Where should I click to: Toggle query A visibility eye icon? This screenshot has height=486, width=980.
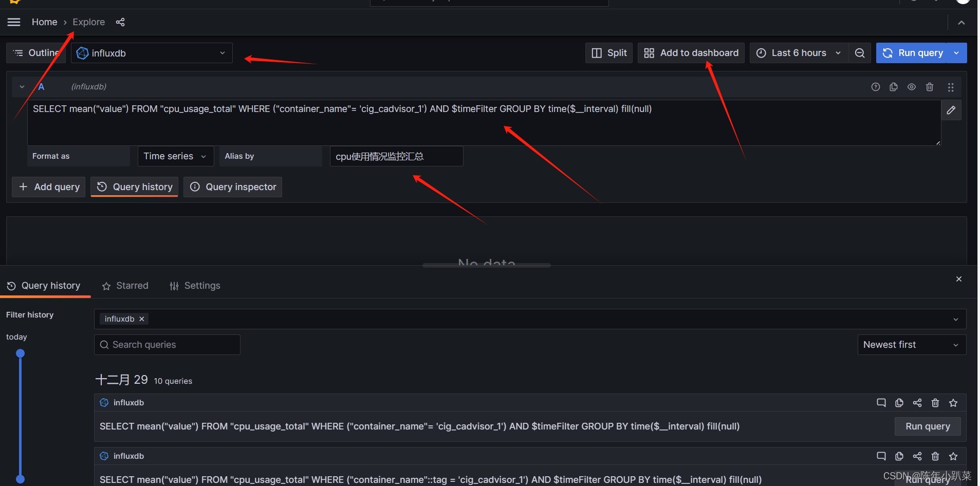coord(912,87)
